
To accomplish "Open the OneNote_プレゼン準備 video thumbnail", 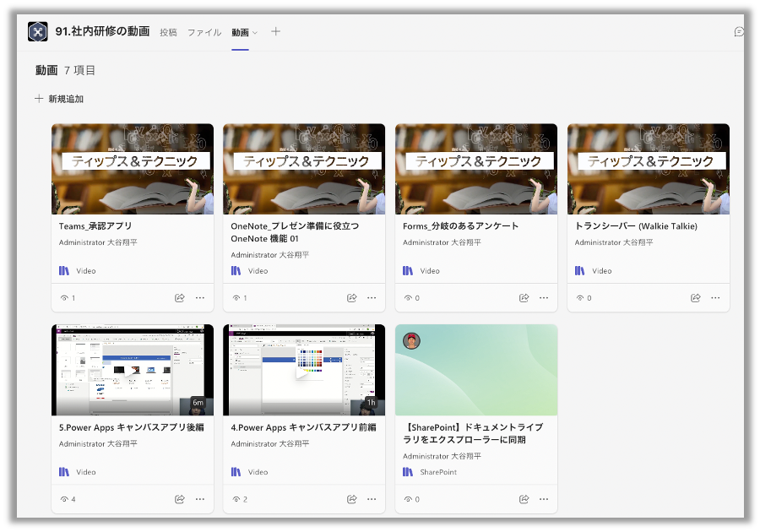I will pyautogui.click(x=304, y=169).
